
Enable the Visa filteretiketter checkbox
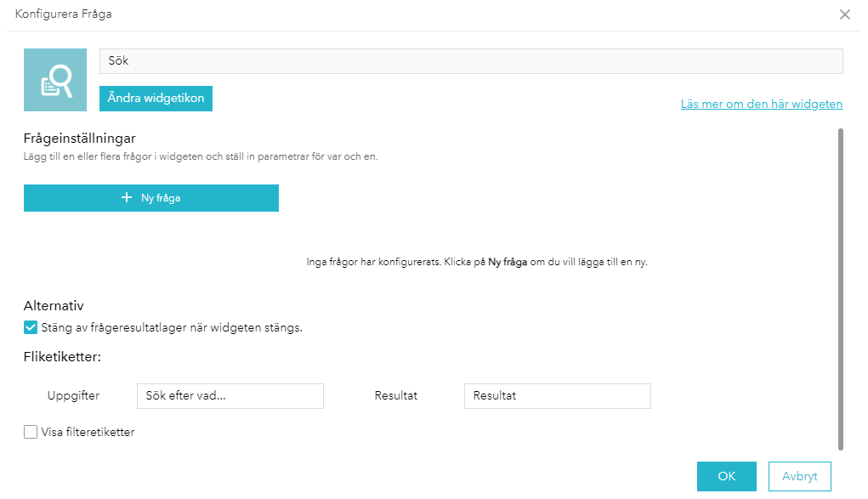tap(31, 432)
